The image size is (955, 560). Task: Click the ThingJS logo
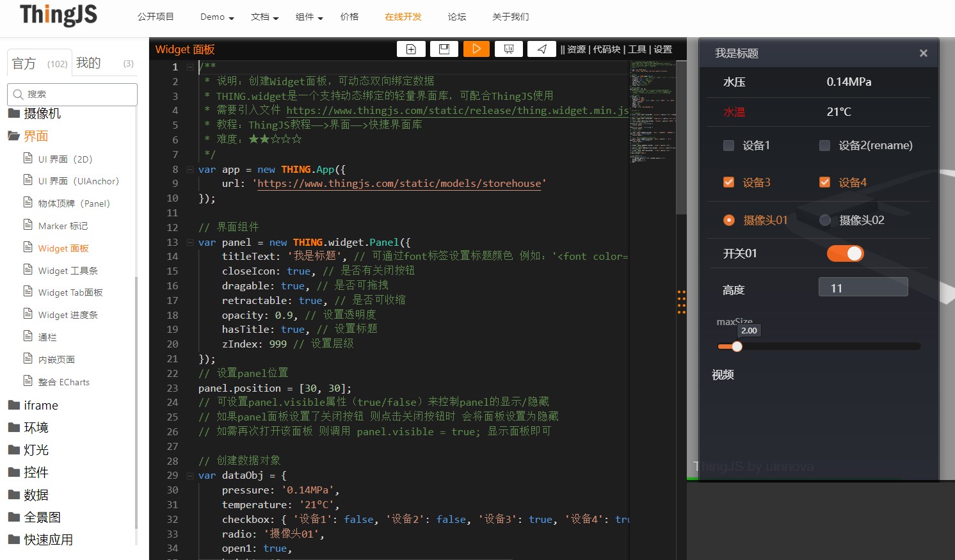click(58, 15)
